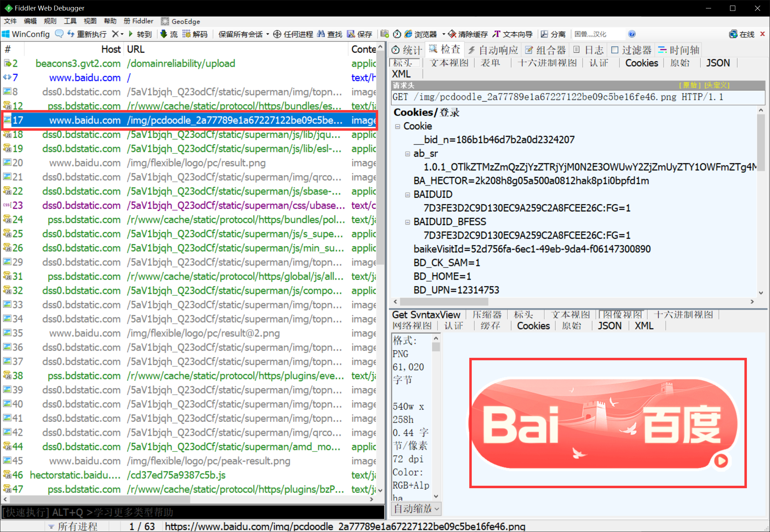Open the Keep All Sessions (保留所有会话) dropdown
The image size is (770, 532).
[267, 34]
